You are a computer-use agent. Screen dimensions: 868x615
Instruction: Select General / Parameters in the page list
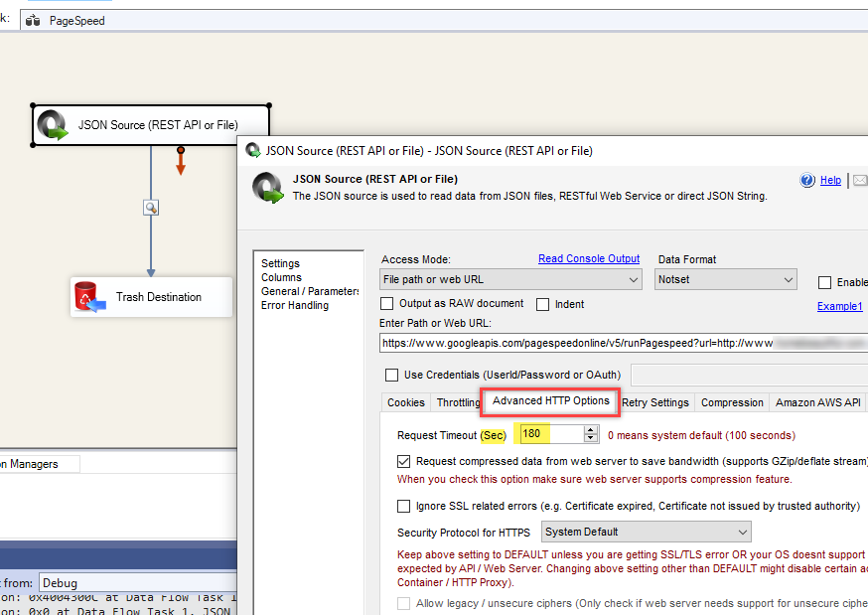click(310, 291)
